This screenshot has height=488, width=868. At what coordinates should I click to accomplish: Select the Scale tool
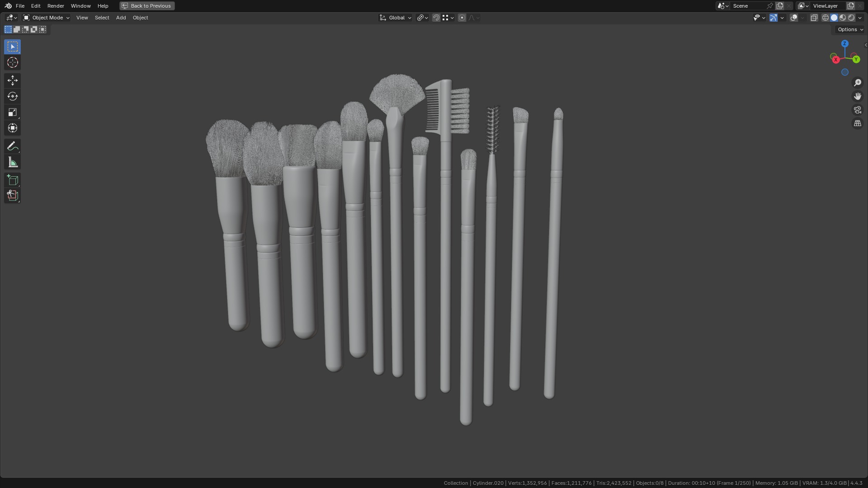pos(12,112)
